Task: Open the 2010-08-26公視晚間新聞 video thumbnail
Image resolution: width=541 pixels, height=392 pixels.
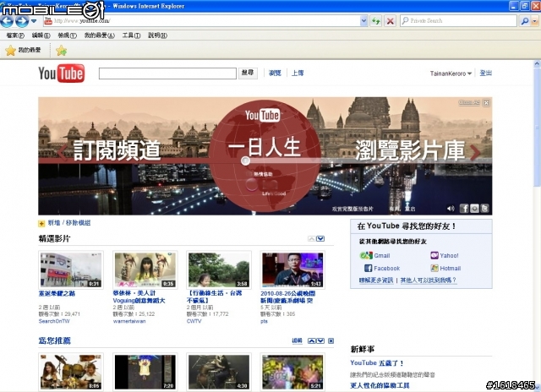Action: (x=292, y=269)
